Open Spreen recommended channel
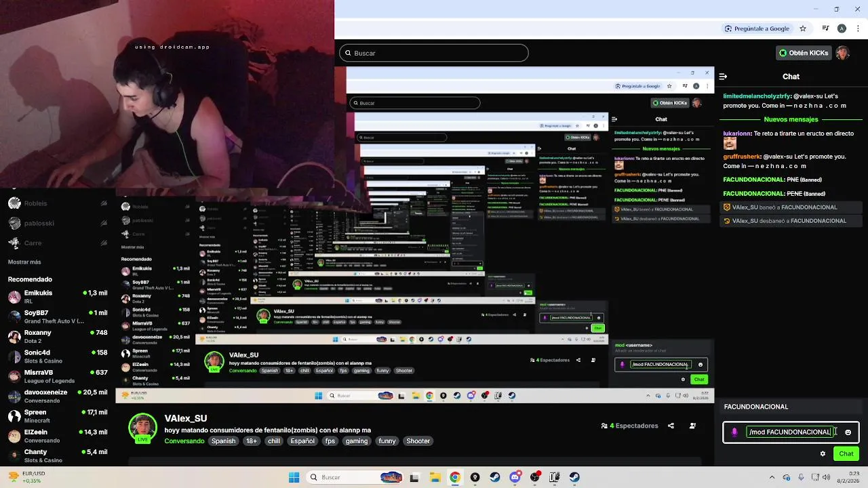 coord(58,416)
